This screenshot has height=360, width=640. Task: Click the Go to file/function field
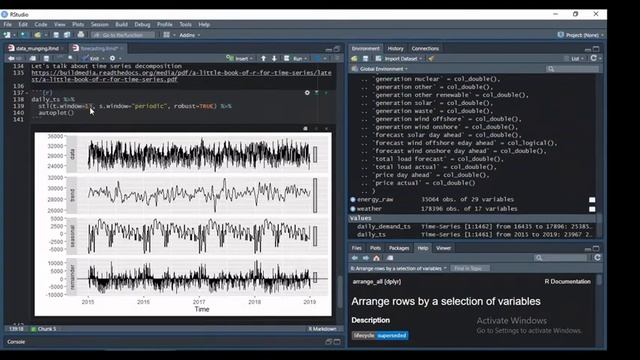pyautogui.click(x=123, y=35)
